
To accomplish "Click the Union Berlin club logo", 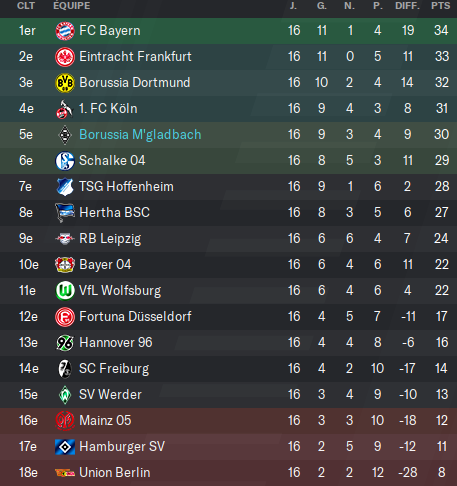I will tap(65, 473).
